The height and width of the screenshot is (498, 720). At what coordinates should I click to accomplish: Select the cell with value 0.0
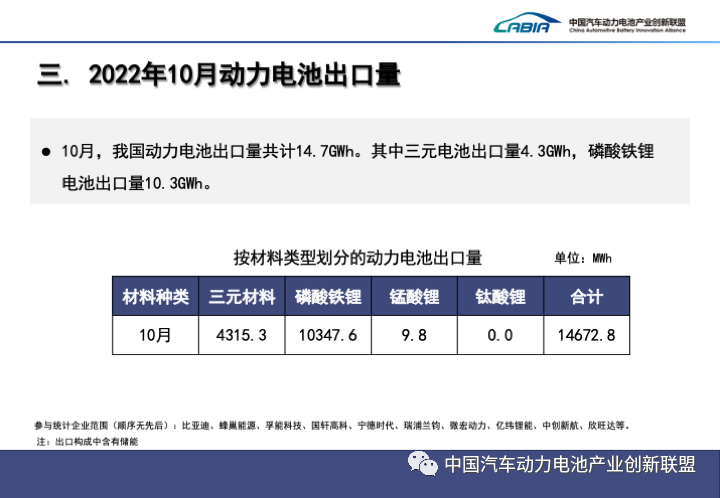[x=499, y=335]
